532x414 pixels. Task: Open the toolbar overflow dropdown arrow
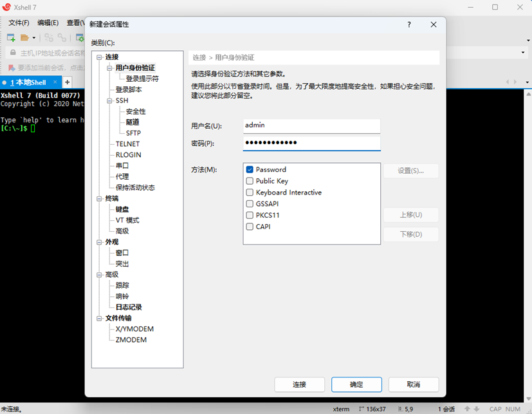pos(528,41)
